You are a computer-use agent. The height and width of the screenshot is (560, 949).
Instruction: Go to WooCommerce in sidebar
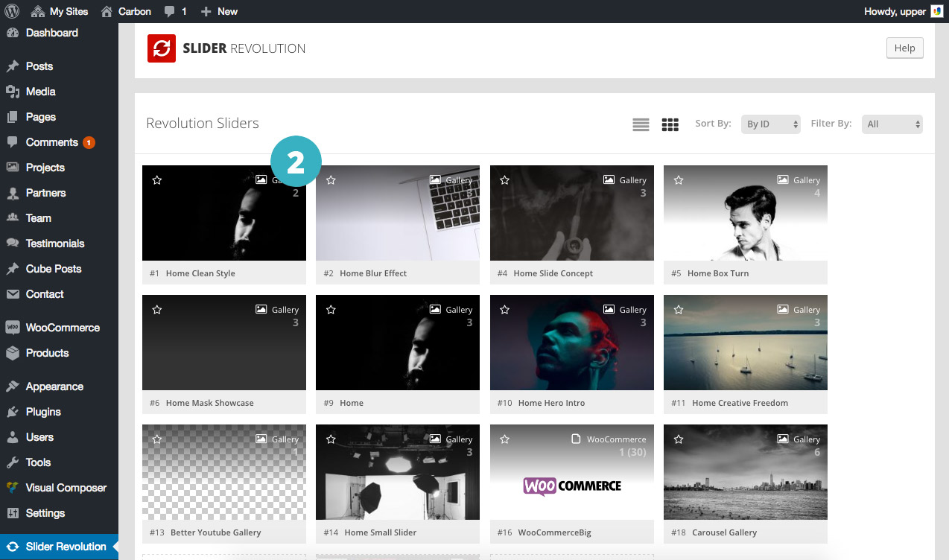(63, 328)
